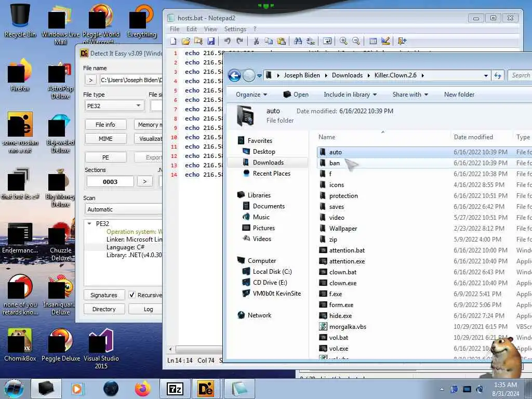The height and width of the screenshot is (399, 532).
Task: Click the Directory button
Action: click(104, 310)
